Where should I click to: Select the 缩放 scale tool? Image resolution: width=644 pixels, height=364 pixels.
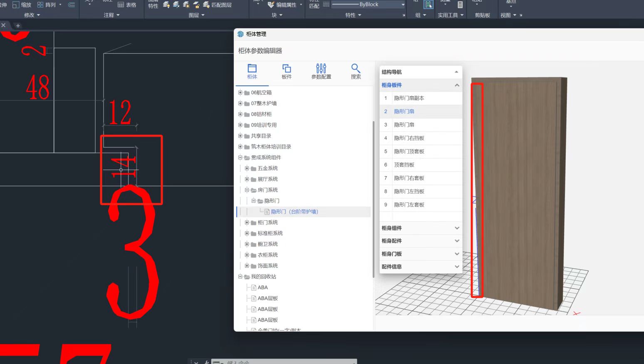pos(22,5)
